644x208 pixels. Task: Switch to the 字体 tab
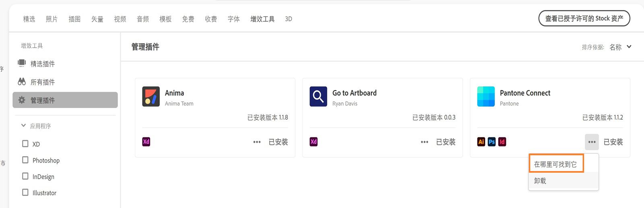pos(233,19)
